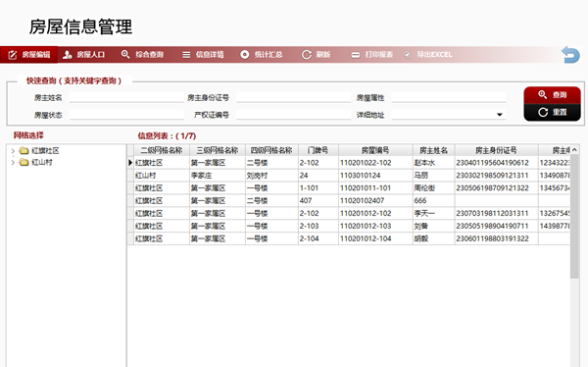Select the 李家庄 cell
This screenshot has height=367, width=588.
[x=218, y=176]
